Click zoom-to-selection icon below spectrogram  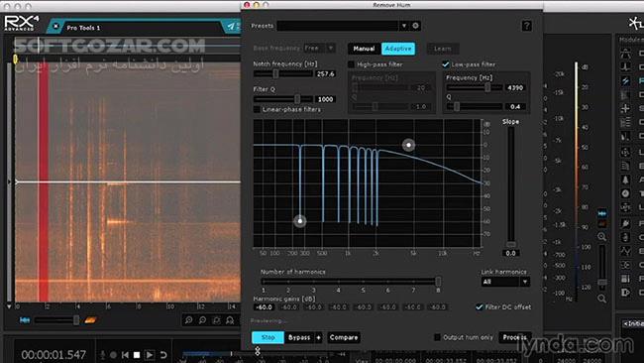pos(216,319)
